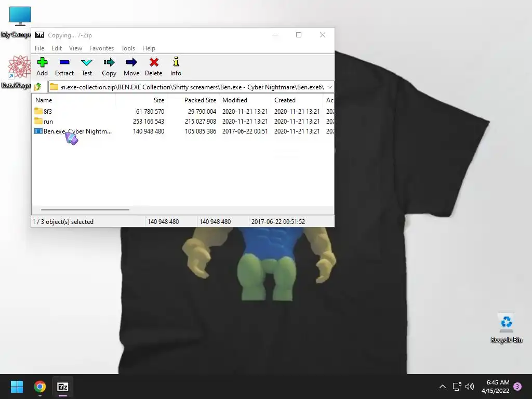This screenshot has height=399, width=532.
Task: Expand the address path dropdown
Action: 330,87
